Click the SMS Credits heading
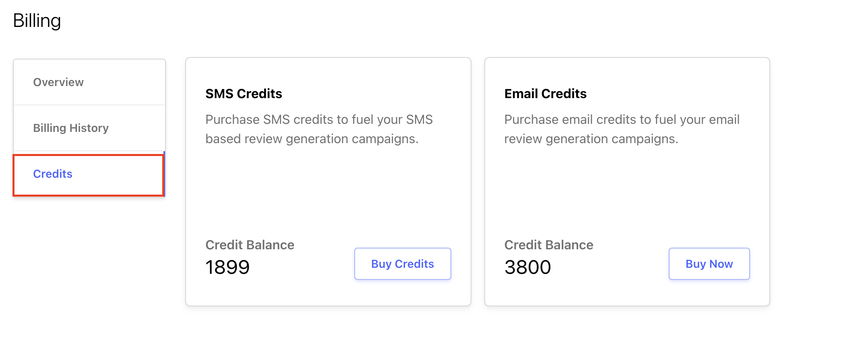Viewport: 868px width, 345px height. point(244,94)
